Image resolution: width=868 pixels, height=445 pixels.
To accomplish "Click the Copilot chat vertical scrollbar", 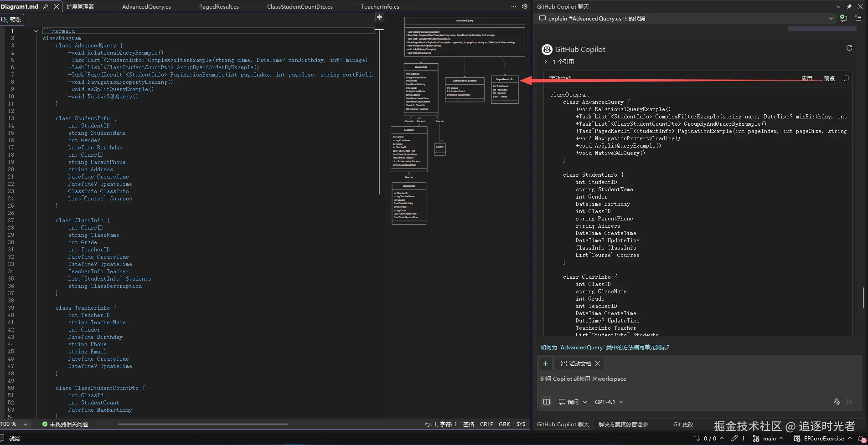I will click(x=863, y=298).
